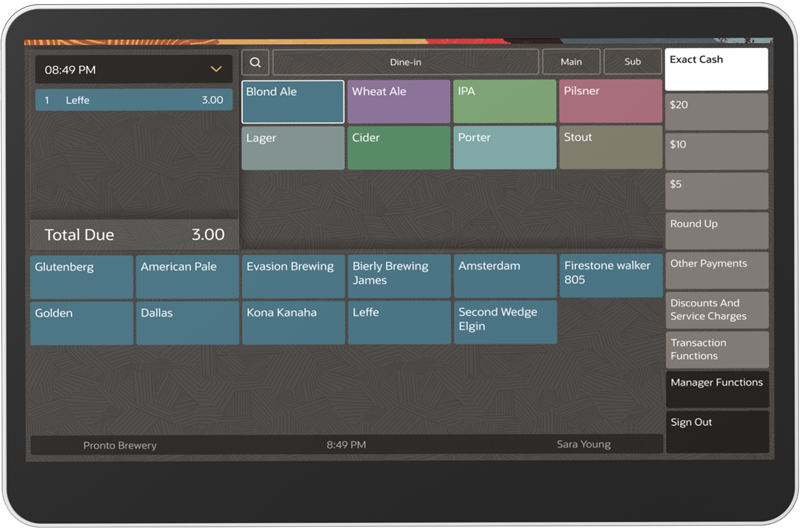
Task: Pay with Exact Cash
Action: click(x=716, y=70)
